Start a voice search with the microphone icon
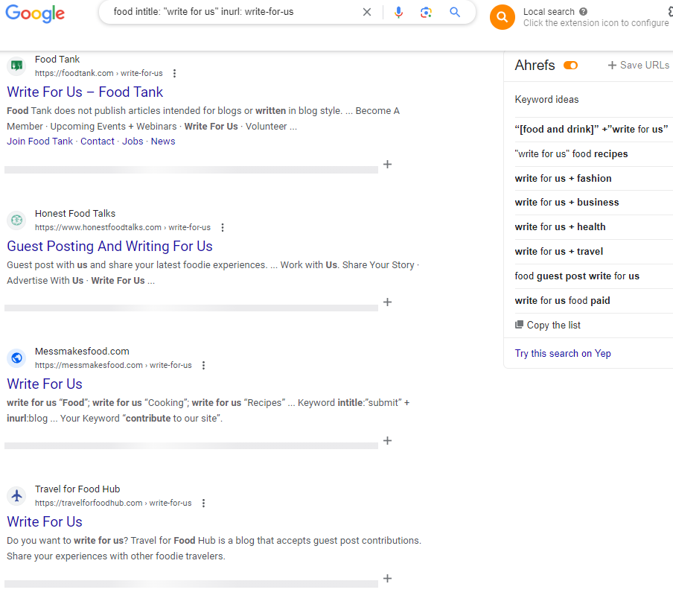The height and width of the screenshot is (616, 673). click(398, 12)
